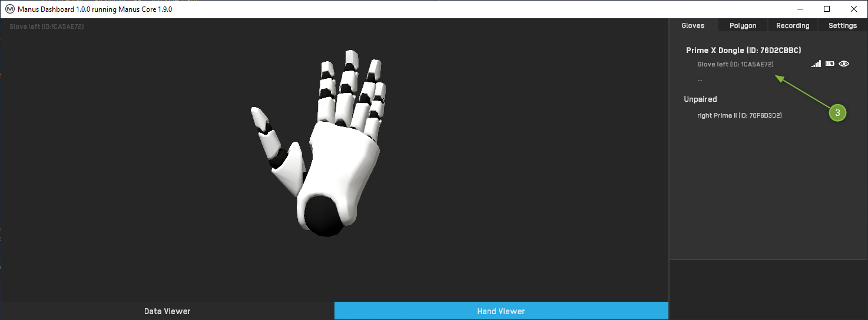Viewport: 868px width, 320px height.
Task: Select Glove left in the dongle list
Action: [735, 64]
